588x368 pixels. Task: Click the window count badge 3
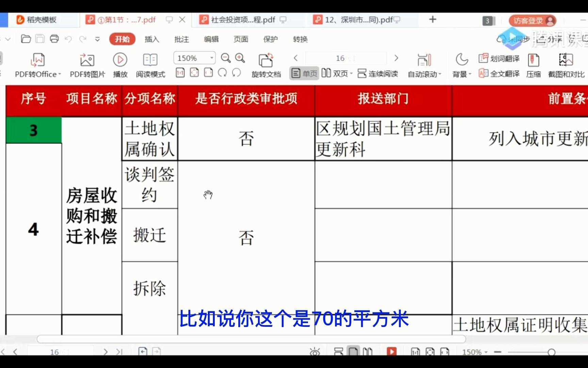488,21
